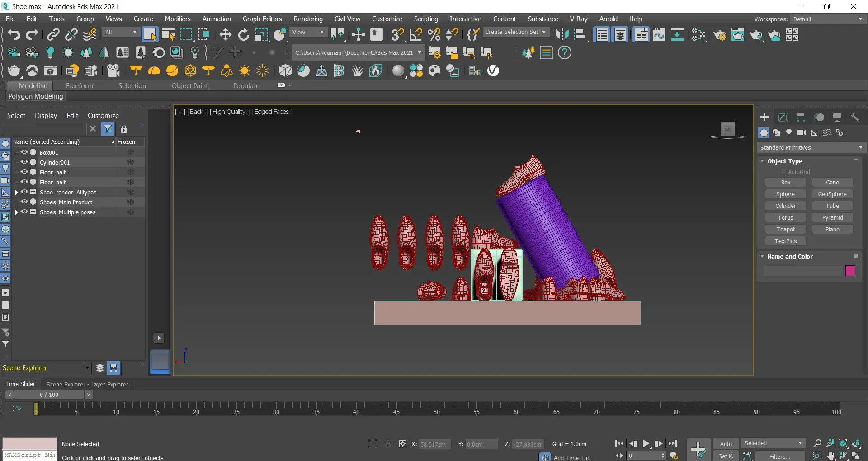Choose the Select and Rotate tool
868x461 pixels.
(x=244, y=34)
